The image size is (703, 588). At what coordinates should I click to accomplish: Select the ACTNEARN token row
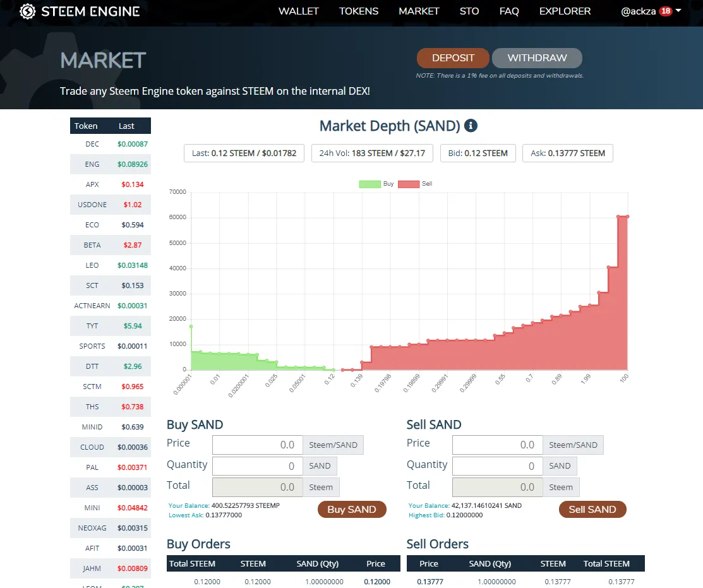(x=111, y=305)
